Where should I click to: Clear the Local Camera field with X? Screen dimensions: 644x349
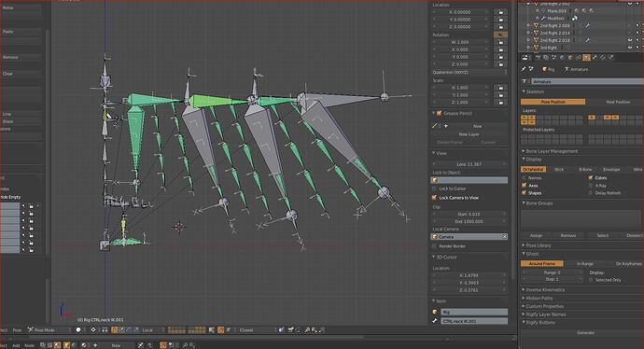coord(504,237)
